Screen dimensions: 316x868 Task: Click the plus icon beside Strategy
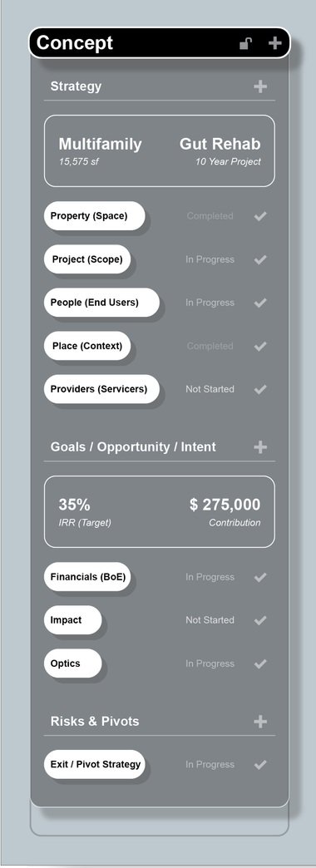[x=260, y=86]
